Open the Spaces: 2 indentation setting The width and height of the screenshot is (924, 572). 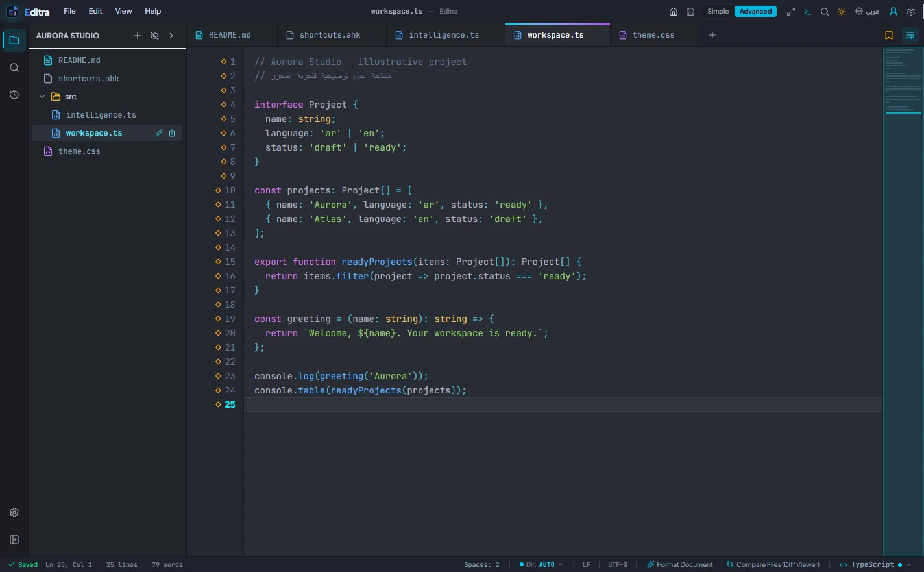pyautogui.click(x=481, y=565)
